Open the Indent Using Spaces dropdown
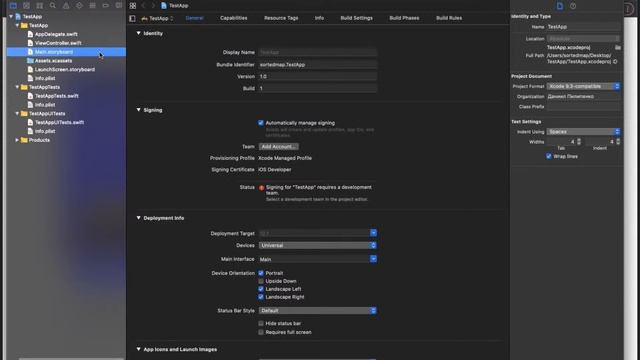The width and height of the screenshot is (640, 360). coord(583,132)
